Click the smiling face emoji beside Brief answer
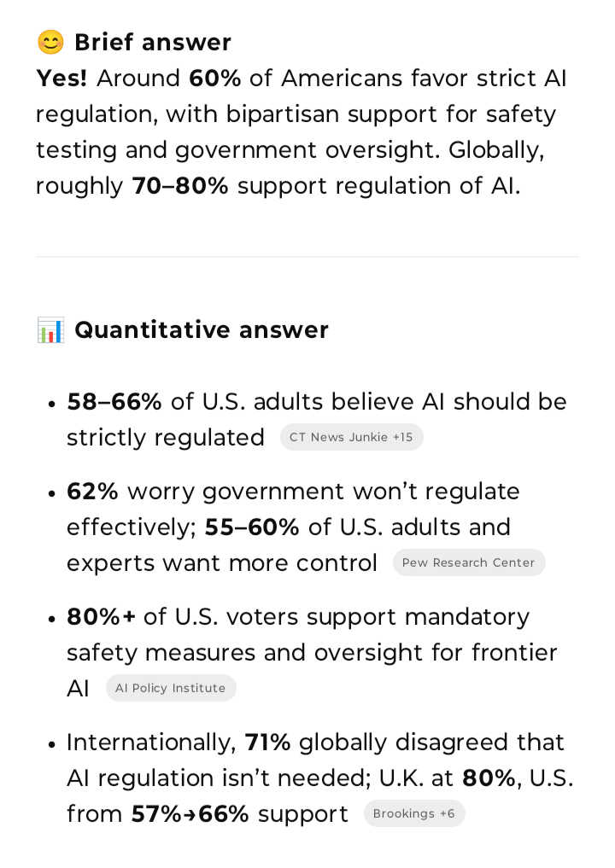Viewport: 615px width, 868px height. pos(50,43)
